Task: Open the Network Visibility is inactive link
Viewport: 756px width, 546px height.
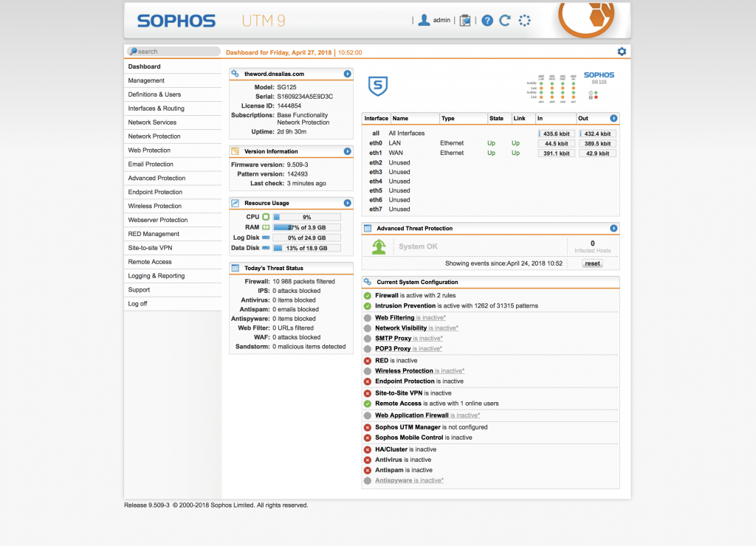Action: point(416,328)
